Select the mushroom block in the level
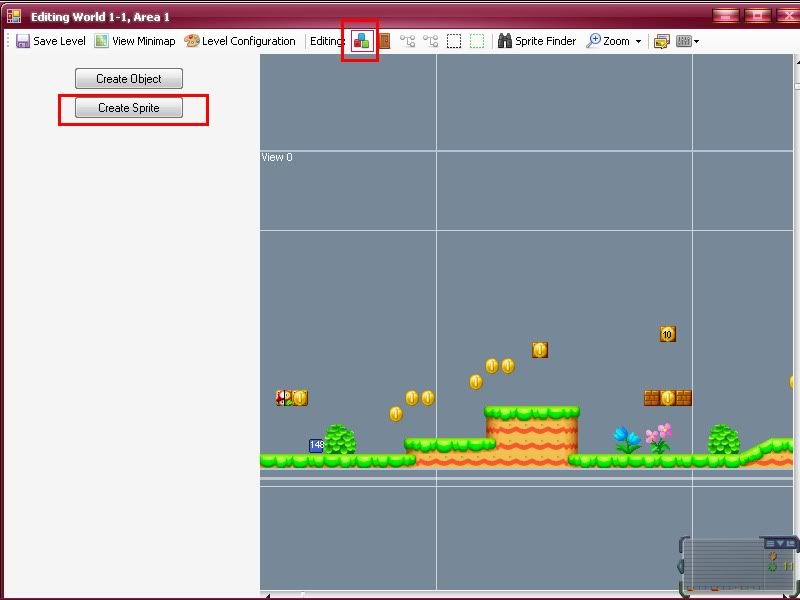The width and height of the screenshot is (800, 600). tap(284, 397)
